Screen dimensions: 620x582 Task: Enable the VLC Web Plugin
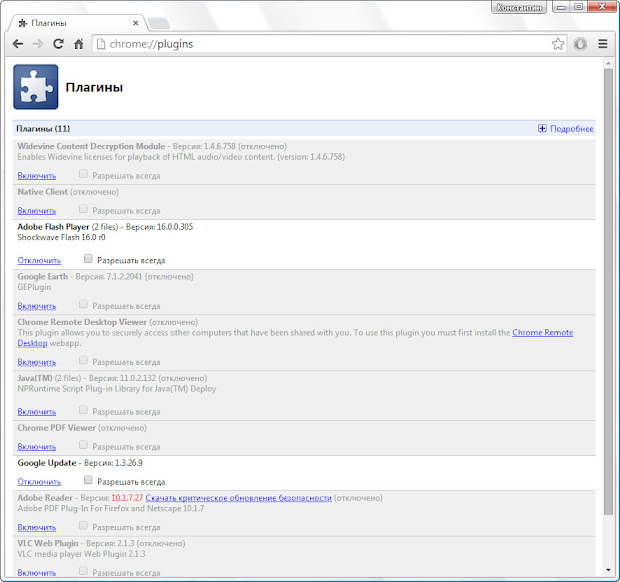(37, 573)
